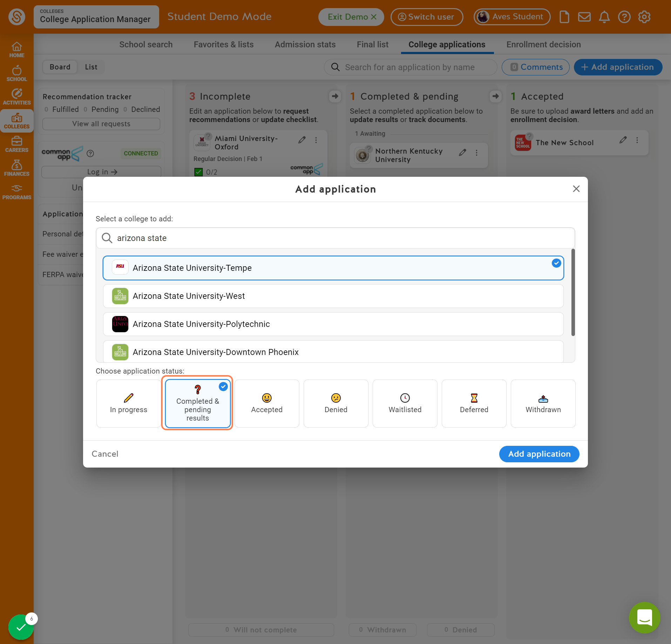
Task: Open the Home sidebar icon
Action: [x=16, y=50]
